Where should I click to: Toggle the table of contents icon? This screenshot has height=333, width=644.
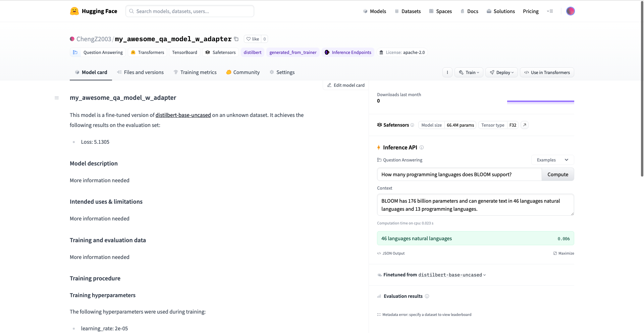57,98
